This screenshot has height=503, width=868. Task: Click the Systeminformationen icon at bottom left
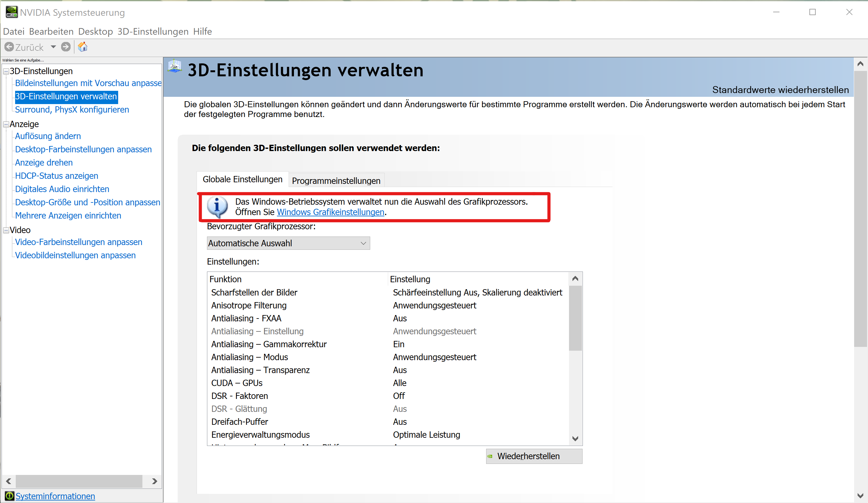tap(9, 496)
